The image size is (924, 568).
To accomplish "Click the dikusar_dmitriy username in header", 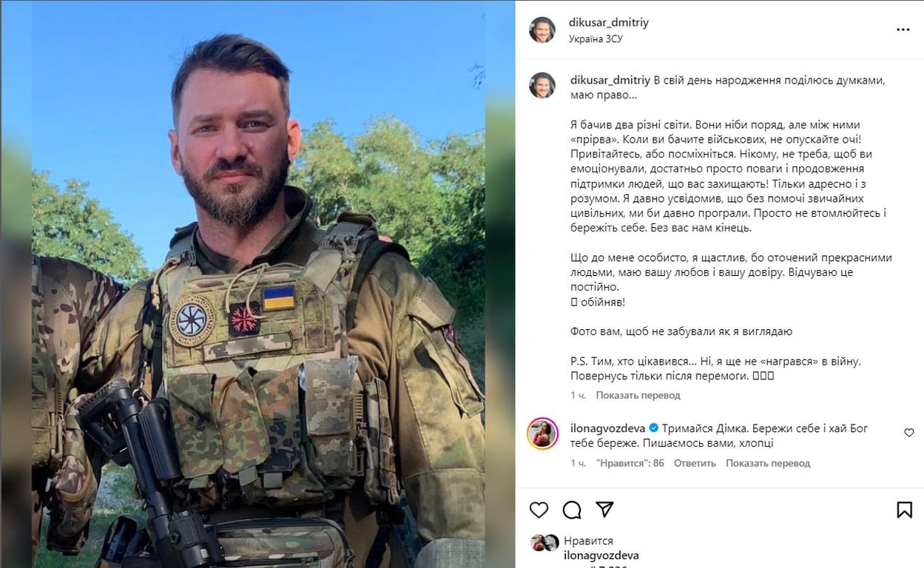I will 609,22.
